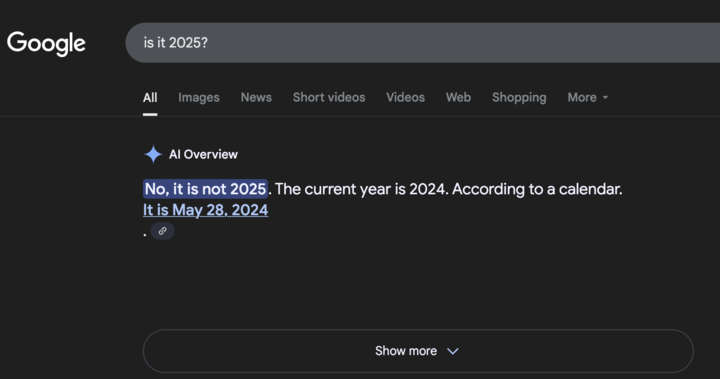720x379 pixels.
Task: Open the News tab
Action: [256, 97]
